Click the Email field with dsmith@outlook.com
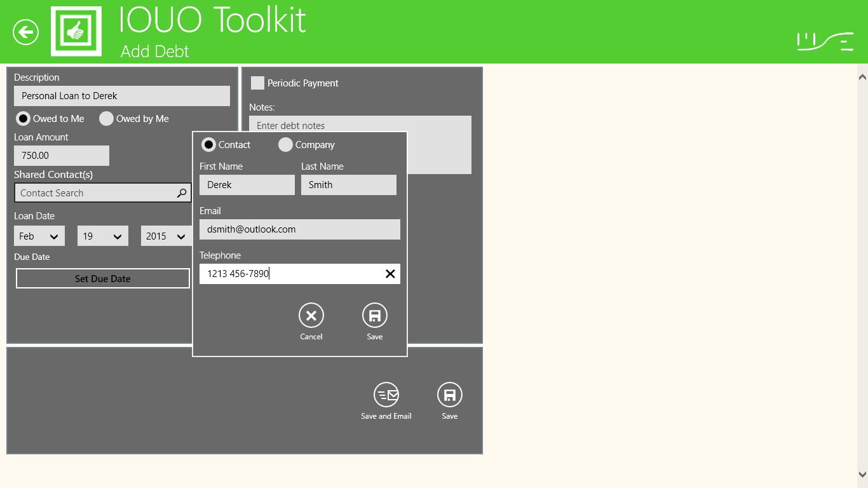The image size is (868, 488). [300, 229]
